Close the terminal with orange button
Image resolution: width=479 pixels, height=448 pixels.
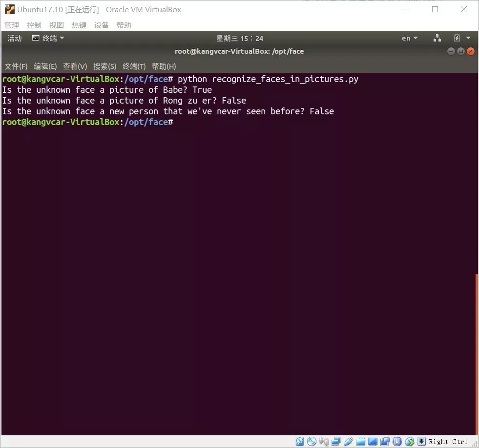click(x=471, y=51)
